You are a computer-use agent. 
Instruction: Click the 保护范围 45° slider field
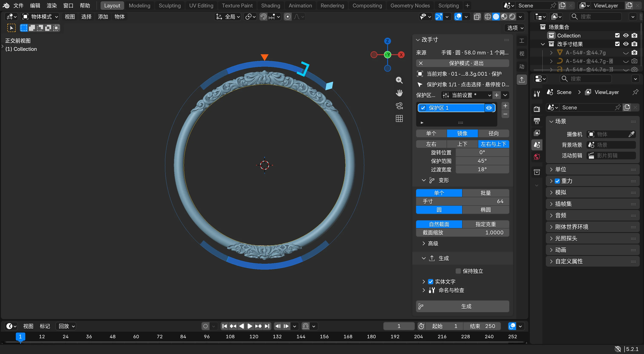pyautogui.click(x=482, y=161)
